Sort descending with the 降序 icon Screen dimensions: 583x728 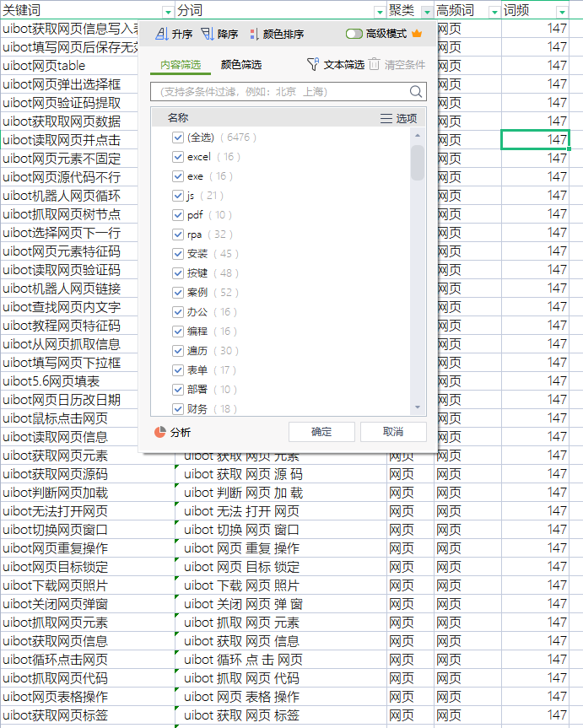coord(208,34)
